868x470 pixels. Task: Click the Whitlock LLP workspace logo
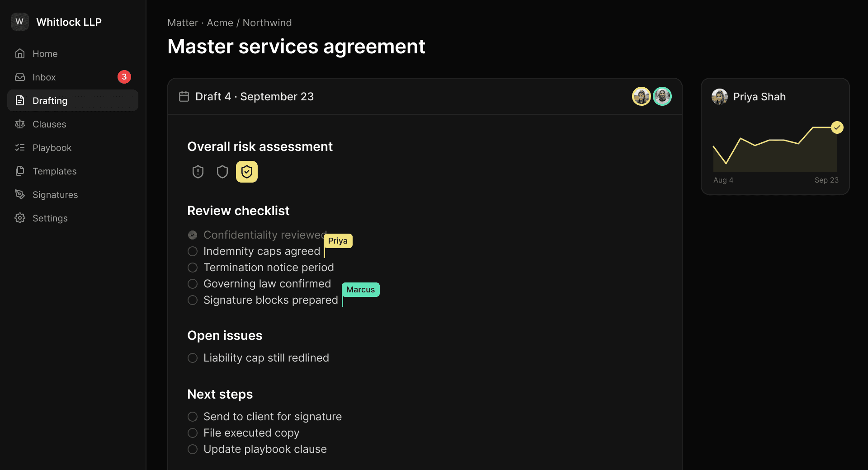tap(20, 22)
